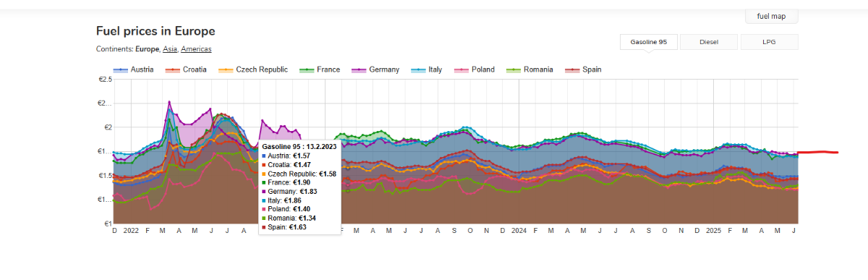Toggle Germany series in legend
Image resolution: width=868 pixels, height=280 pixels.
coord(375,69)
